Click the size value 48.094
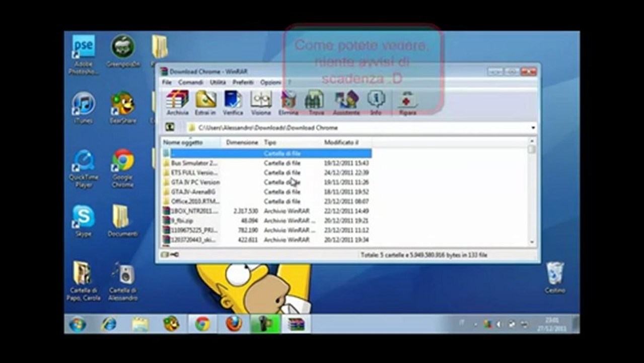This screenshot has height=363, width=644. [249, 220]
